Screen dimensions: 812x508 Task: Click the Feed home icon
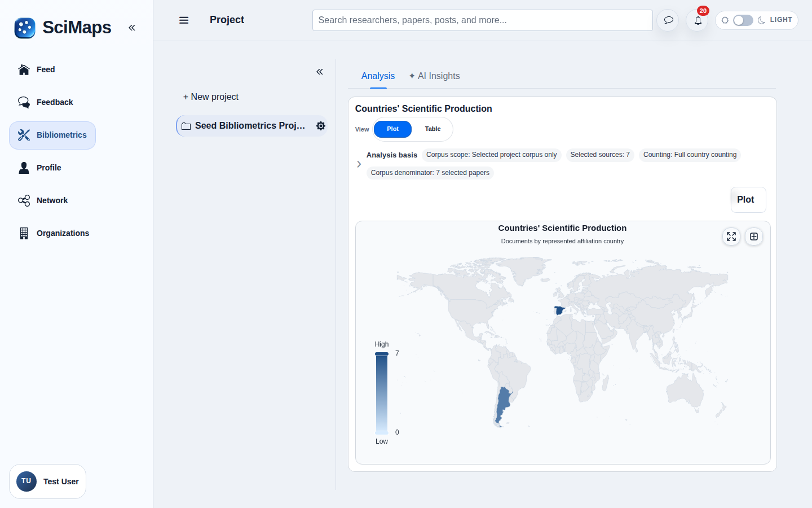pos(24,69)
